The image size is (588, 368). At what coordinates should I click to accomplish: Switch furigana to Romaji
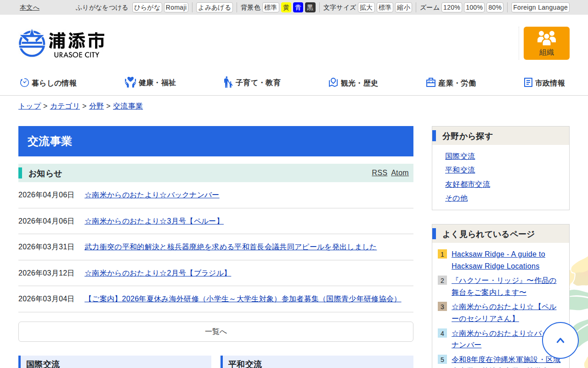176,7
